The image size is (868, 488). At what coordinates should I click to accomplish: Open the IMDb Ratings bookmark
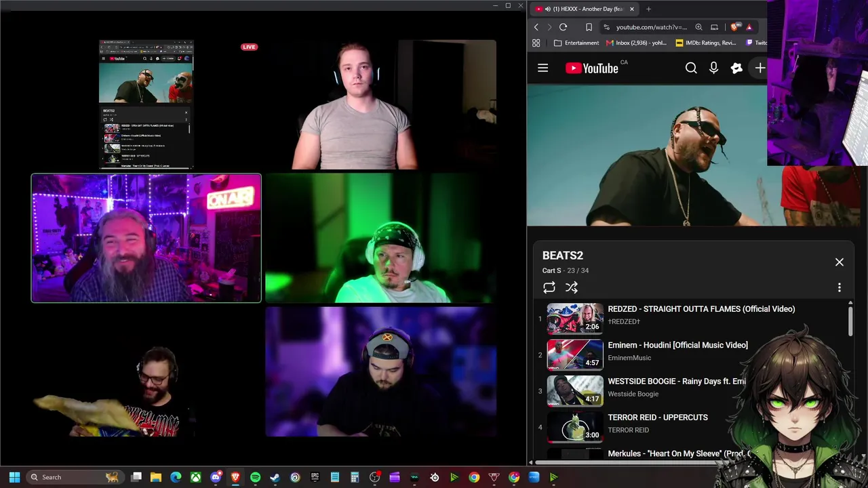click(x=705, y=43)
